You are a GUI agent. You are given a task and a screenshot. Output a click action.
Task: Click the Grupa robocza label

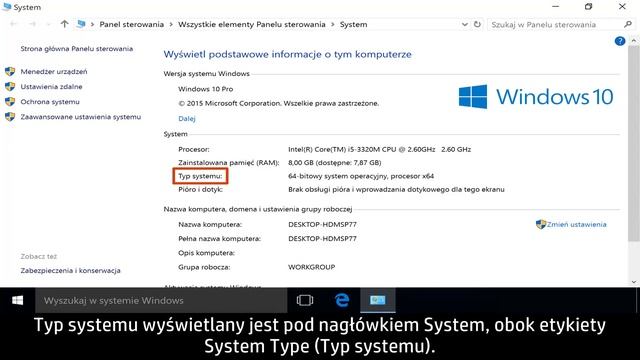click(204, 267)
